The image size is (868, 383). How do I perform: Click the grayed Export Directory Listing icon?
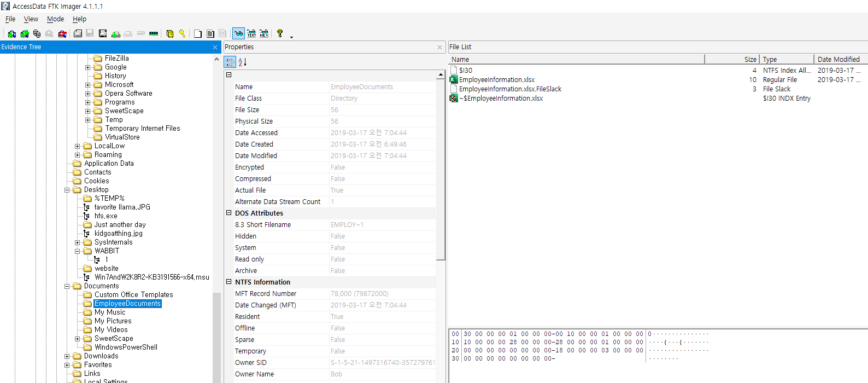(222, 33)
